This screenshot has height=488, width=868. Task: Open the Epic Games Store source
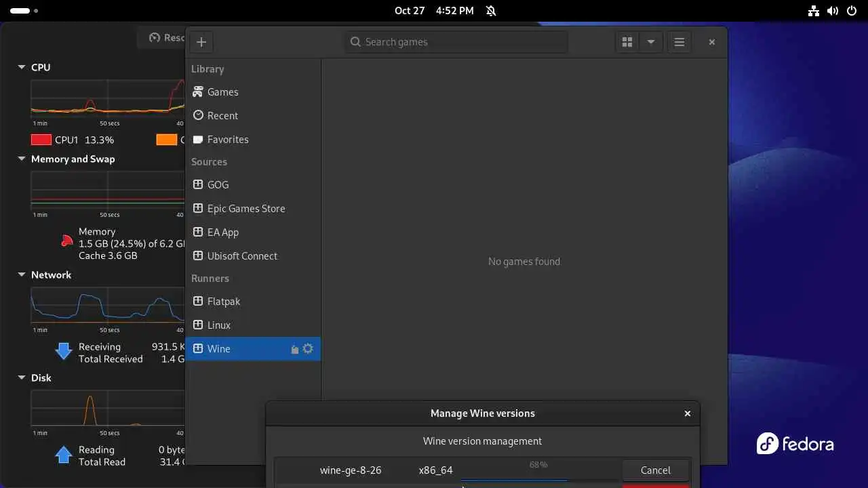(x=253, y=209)
